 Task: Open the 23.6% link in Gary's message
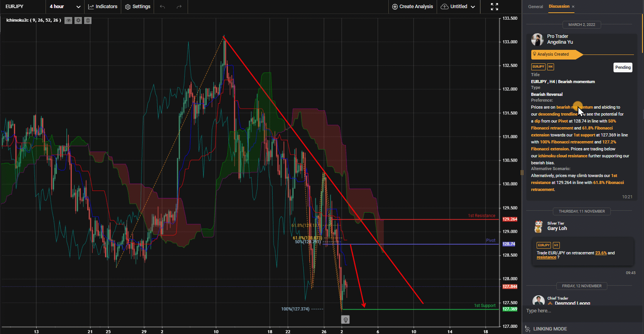601,253
